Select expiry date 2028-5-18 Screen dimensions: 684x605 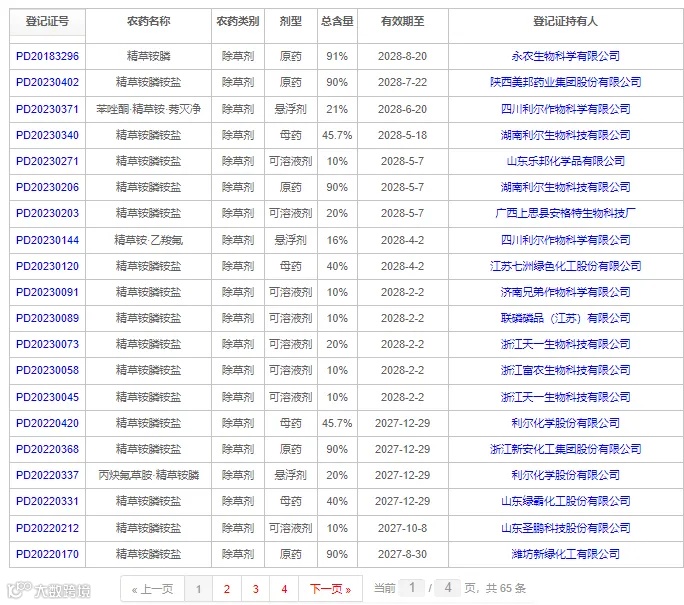coord(402,135)
